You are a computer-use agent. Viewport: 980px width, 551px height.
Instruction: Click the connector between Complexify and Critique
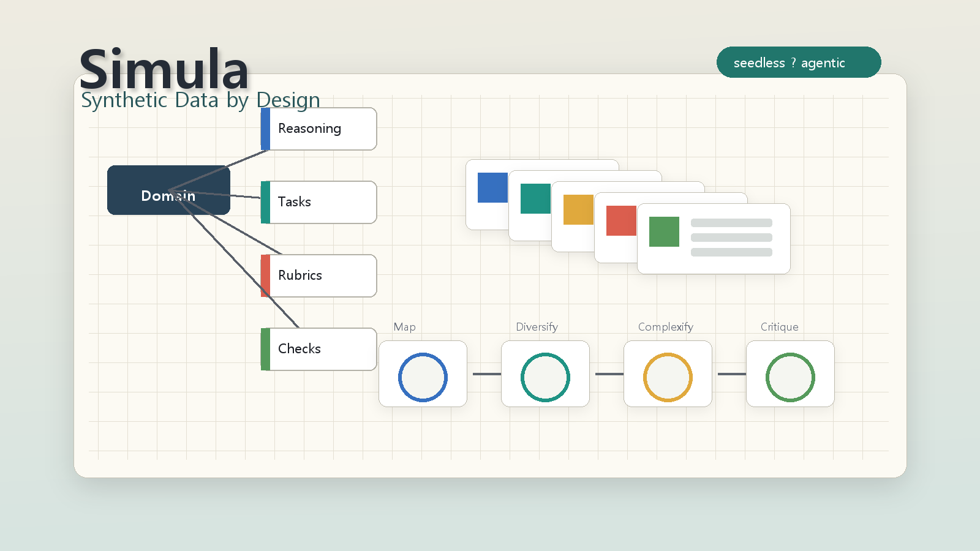coord(732,374)
